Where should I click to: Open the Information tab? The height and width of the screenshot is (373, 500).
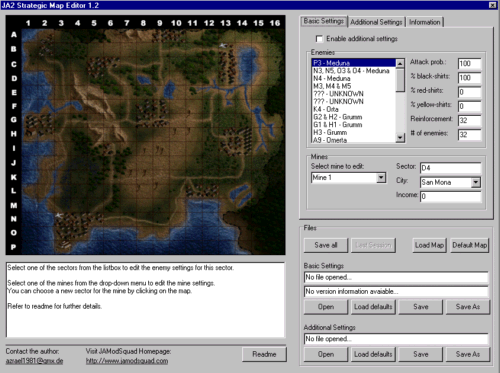tap(425, 22)
